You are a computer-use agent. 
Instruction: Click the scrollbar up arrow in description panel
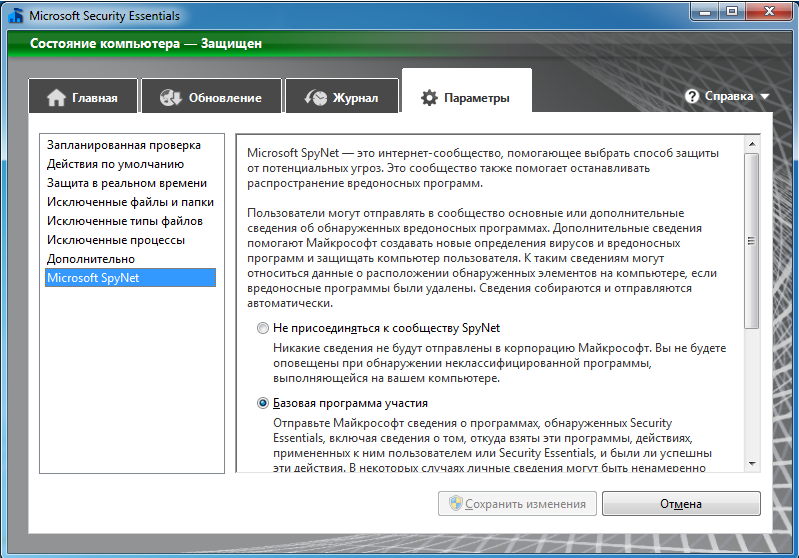752,144
